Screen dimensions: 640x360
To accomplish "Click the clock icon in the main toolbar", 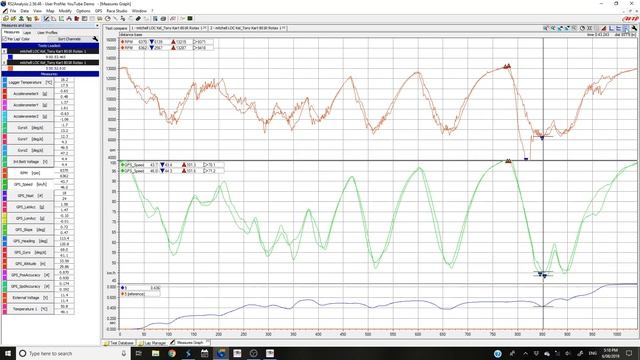I will coord(108,18).
